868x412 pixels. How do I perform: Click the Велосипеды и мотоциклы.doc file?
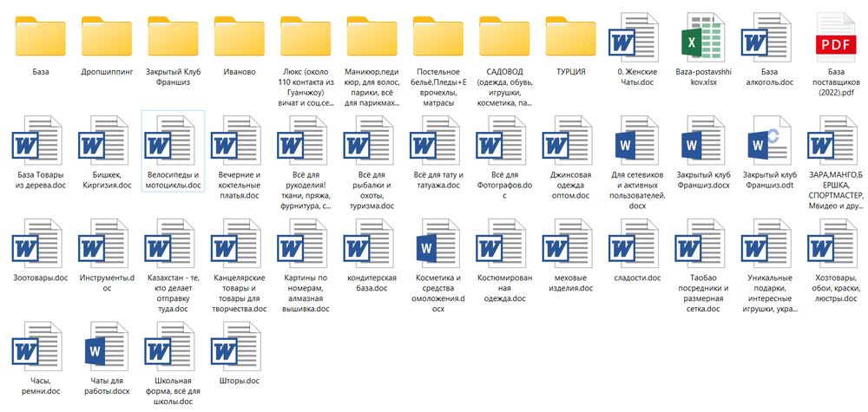(174, 151)
